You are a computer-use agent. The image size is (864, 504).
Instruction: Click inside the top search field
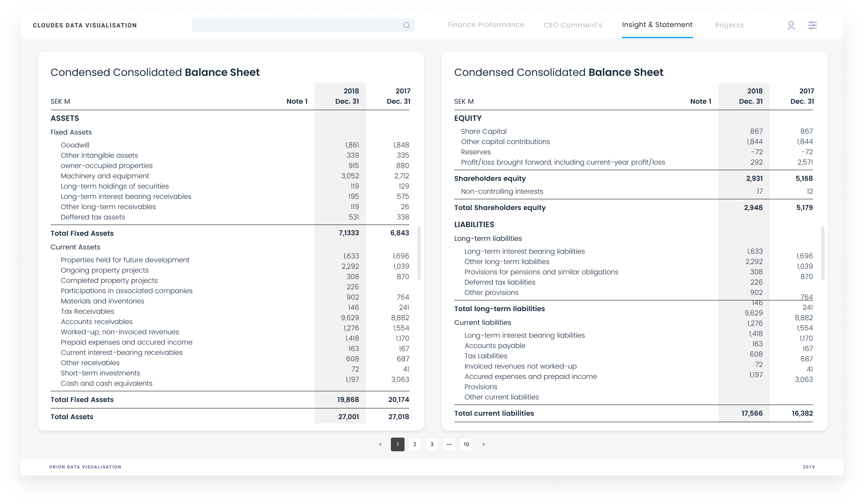(296, 25)
